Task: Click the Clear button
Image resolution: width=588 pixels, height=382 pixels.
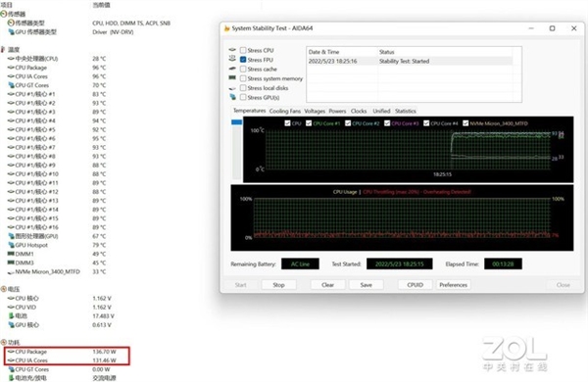Action: tap(327, 285)
